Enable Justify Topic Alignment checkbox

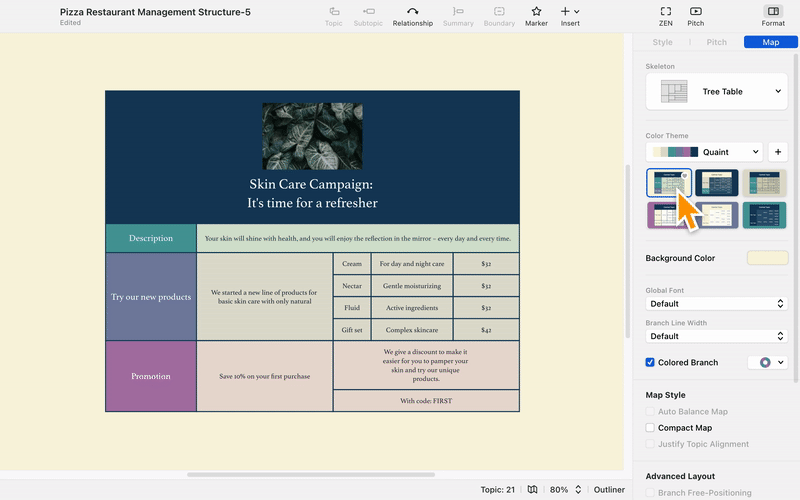click(x=650, y=444)
